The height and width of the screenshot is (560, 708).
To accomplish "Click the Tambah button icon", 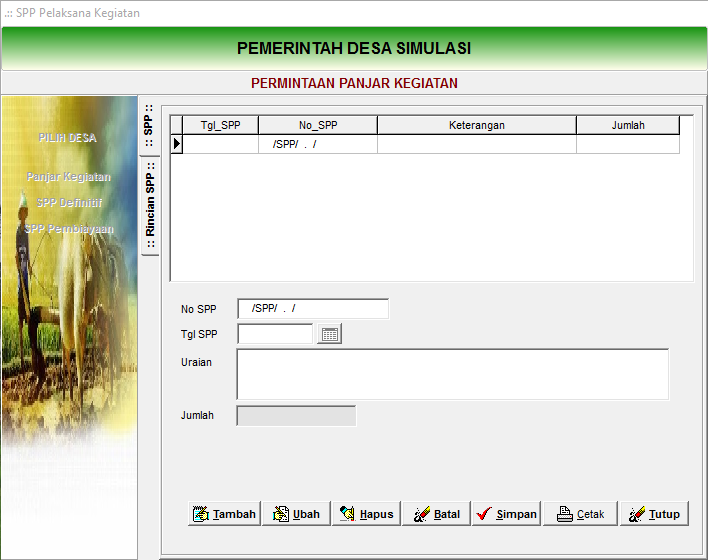I will [201, 514].
